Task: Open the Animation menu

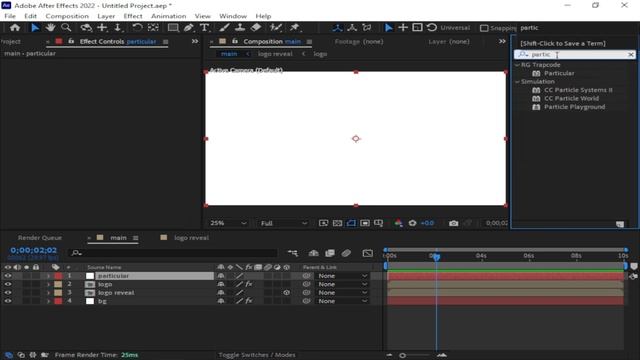Action: [x=169, y=16]
